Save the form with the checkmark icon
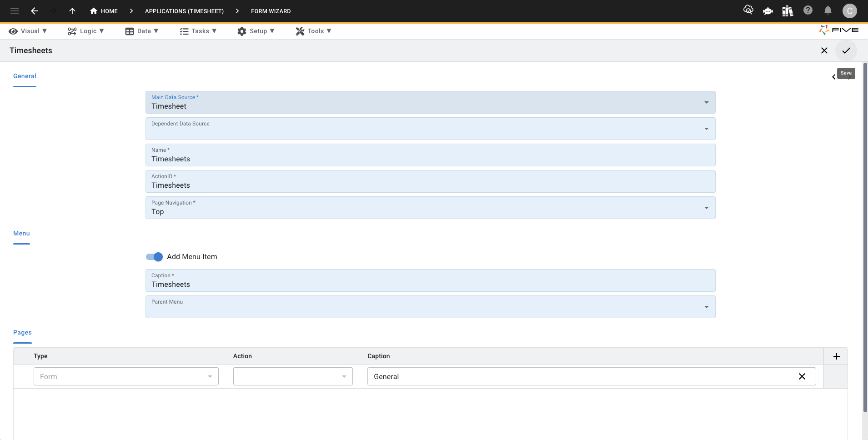The height and width of the screenshot is (440, 868). (846, 50)
